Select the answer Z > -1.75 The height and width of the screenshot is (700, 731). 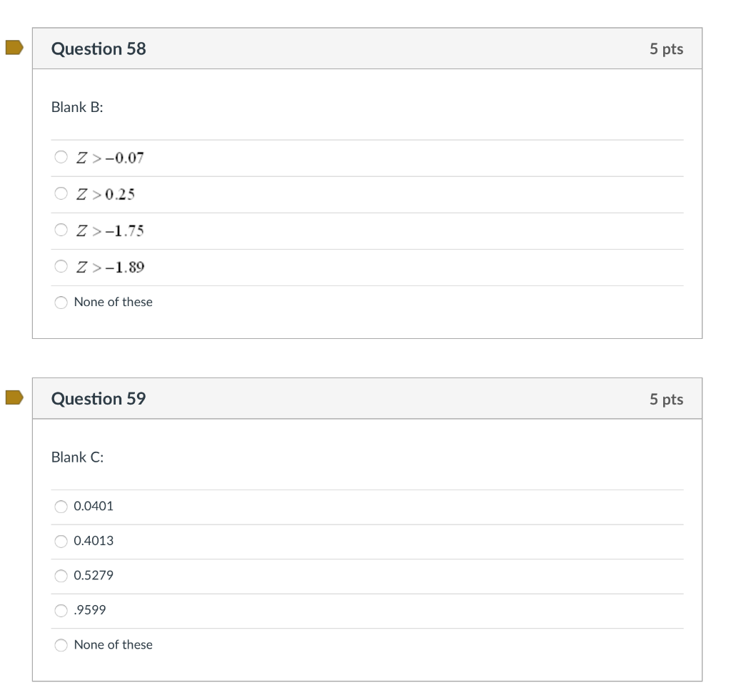(x=61, y=230)
